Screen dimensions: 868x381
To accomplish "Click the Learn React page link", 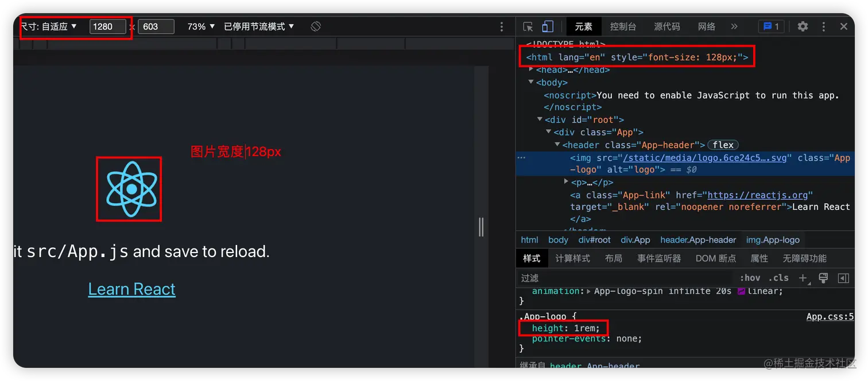I will click(x=131, y=289).
